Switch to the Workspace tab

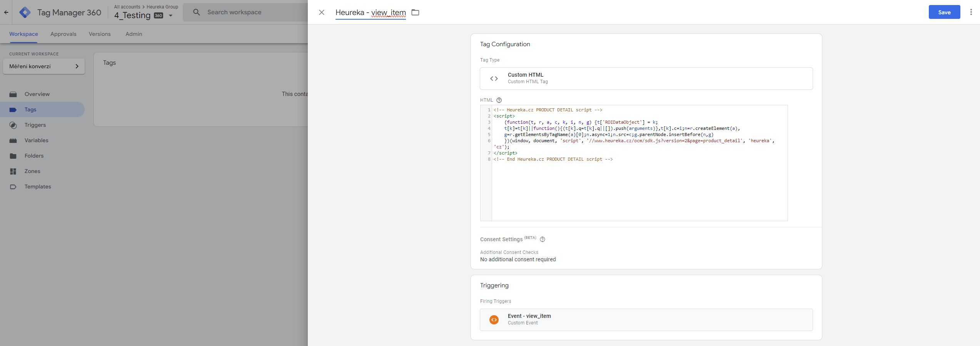[23, 34]
